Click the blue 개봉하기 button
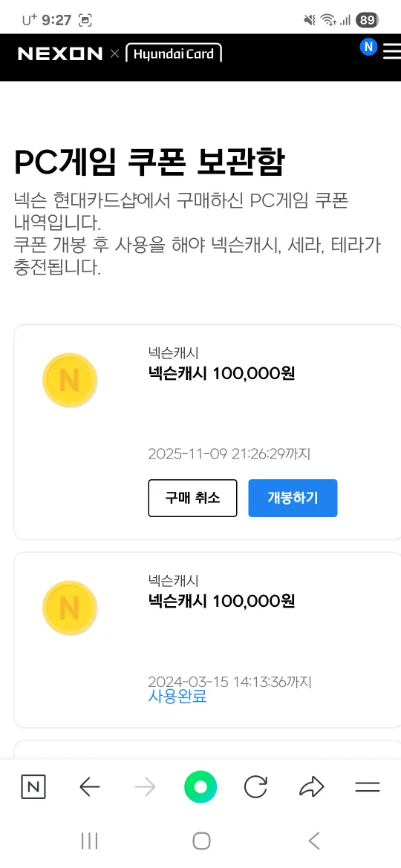 (x=293, y=498)
